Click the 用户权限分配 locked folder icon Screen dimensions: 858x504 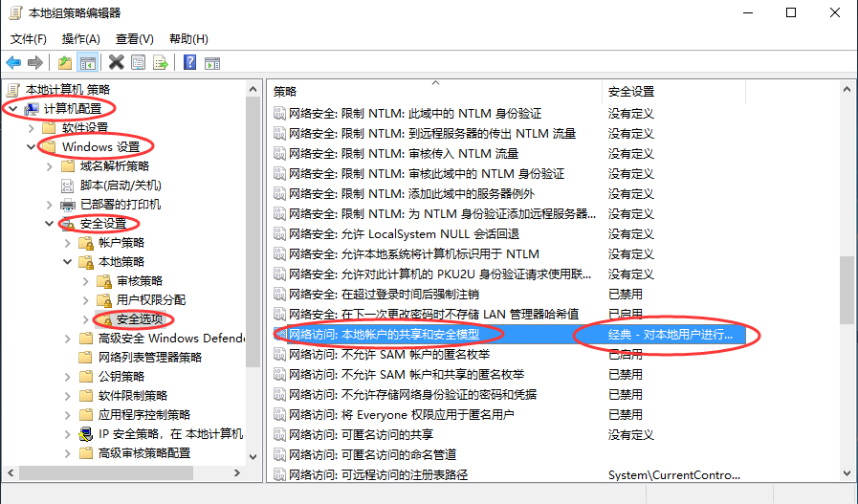(104, 300)
